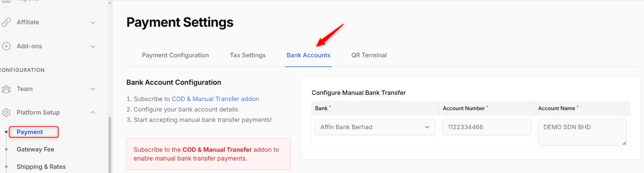
Task: Expand the Affiliate menu chevron
Action: tap(93, 23)
